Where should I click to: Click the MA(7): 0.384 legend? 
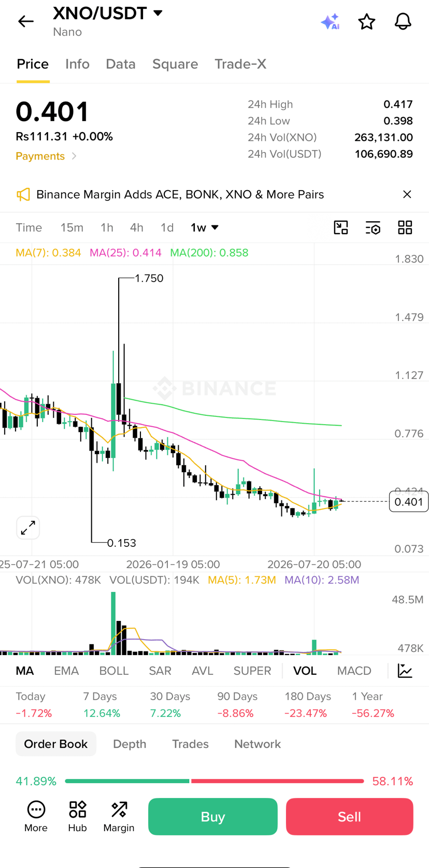coord(48,253)
